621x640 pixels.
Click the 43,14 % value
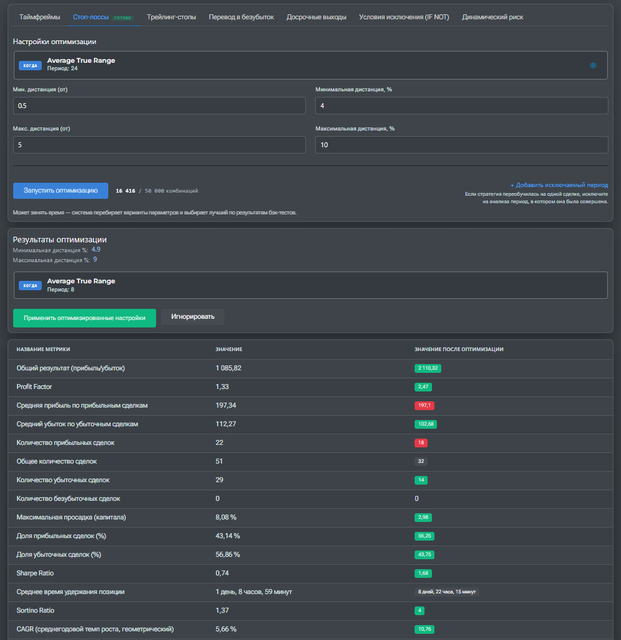227,536
